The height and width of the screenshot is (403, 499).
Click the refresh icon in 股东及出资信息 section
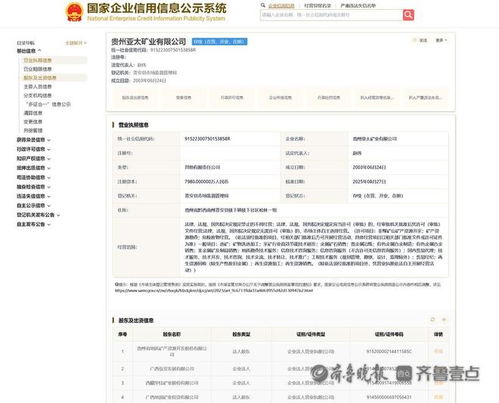click(x=433, y=320)
